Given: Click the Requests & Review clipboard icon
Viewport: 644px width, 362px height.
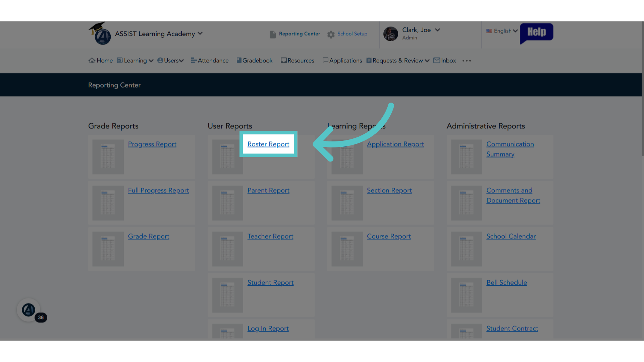Looking at the screenshot, I should pos(369,60).
